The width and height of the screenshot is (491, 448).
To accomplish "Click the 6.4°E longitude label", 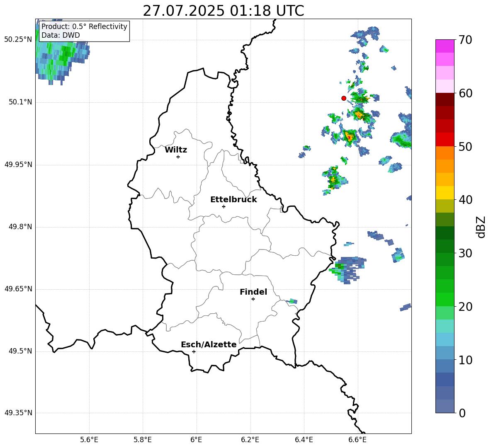I will coord(304,440).
